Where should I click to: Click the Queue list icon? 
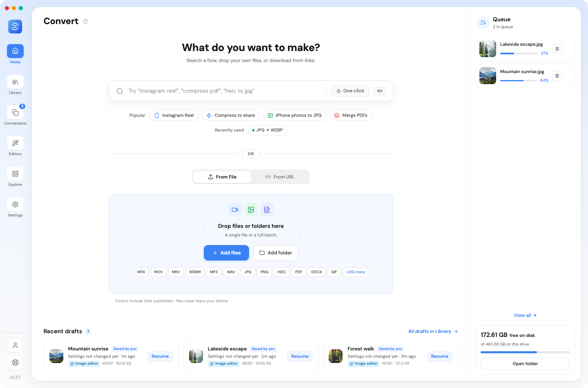click(x=483, y=23)
